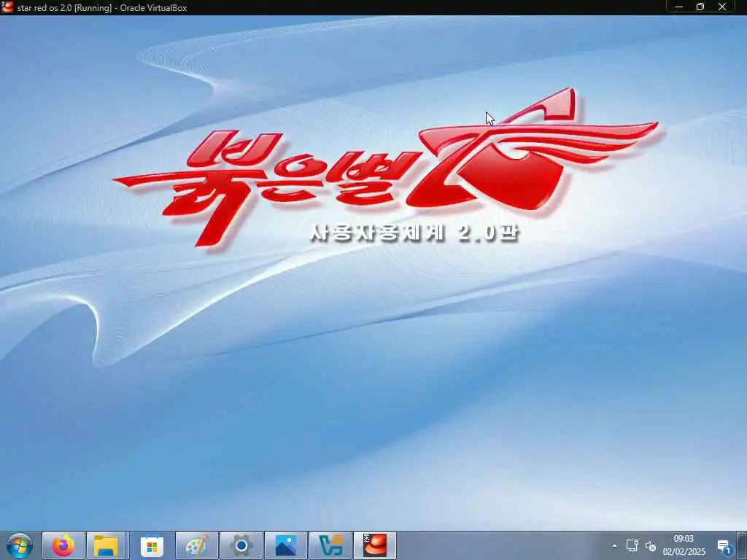Minimize the VirtualBox window

pos(679,7)
